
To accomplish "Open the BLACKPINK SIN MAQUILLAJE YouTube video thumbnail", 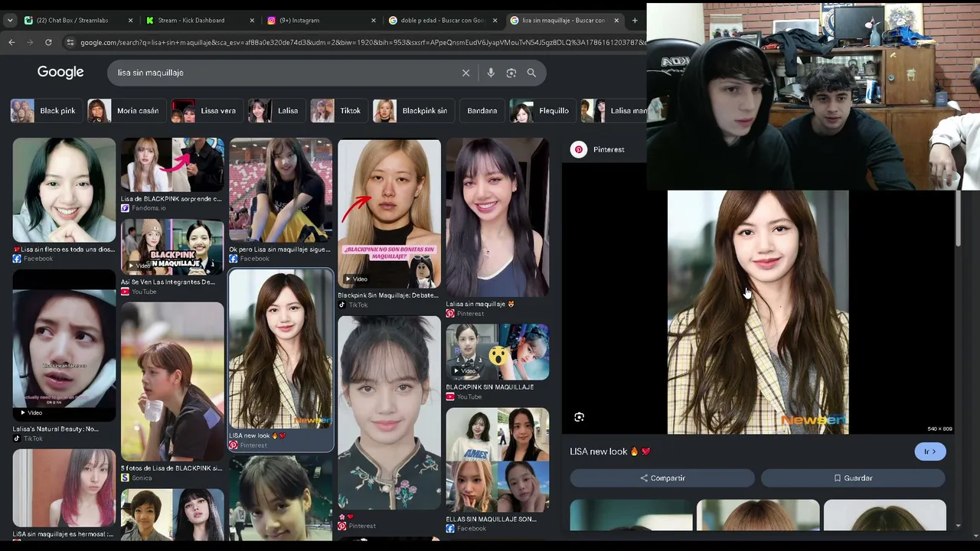I will [x=498, y=352].
